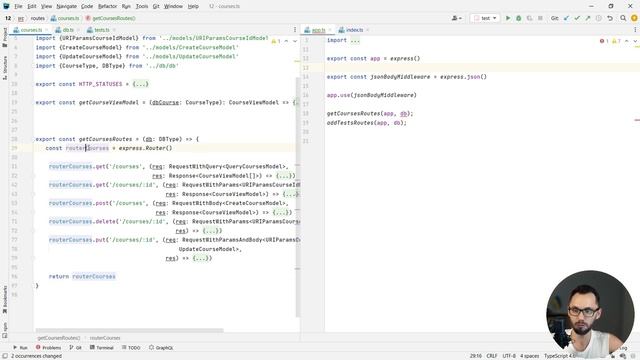Go to next highlighted error in app.ts
The height and width of the screenshot is (360, 640).
tap(635, 41)
